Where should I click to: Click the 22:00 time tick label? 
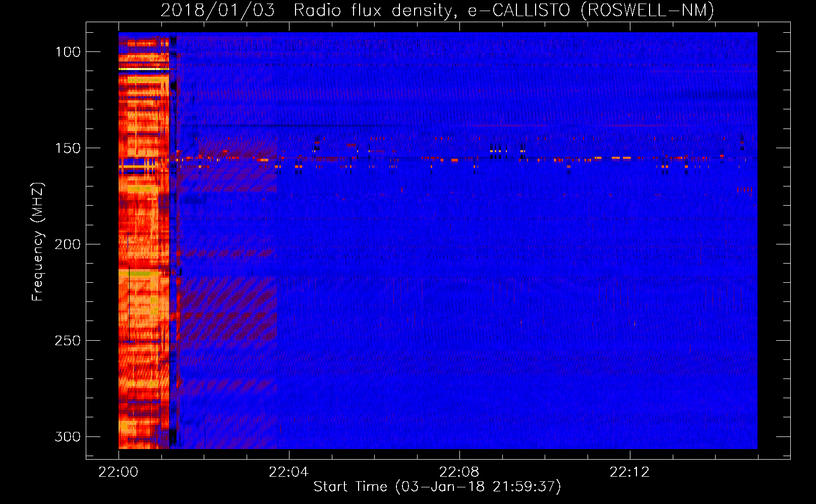click(x=119, y=472)
